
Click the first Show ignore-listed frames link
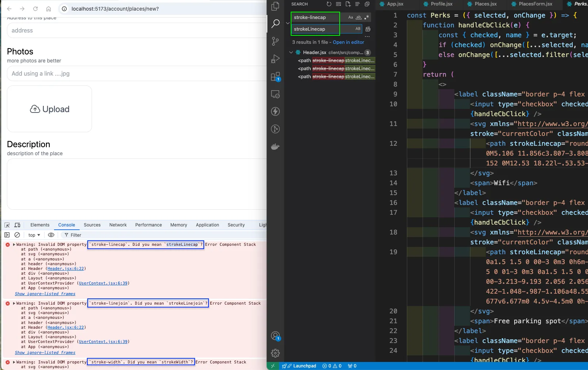[x=45, y=294]
